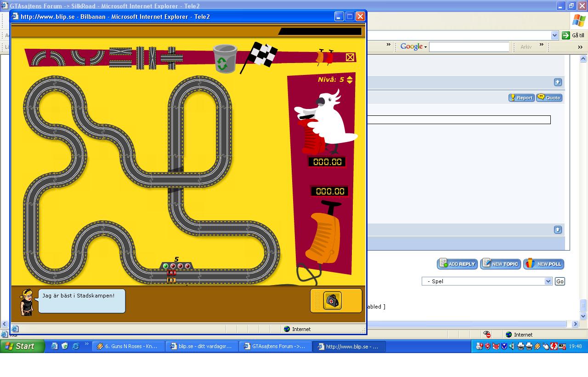This screenshot has width=588, height=377.
Task: Click the Quote button in forum post
Action: (x=549, y=97)
